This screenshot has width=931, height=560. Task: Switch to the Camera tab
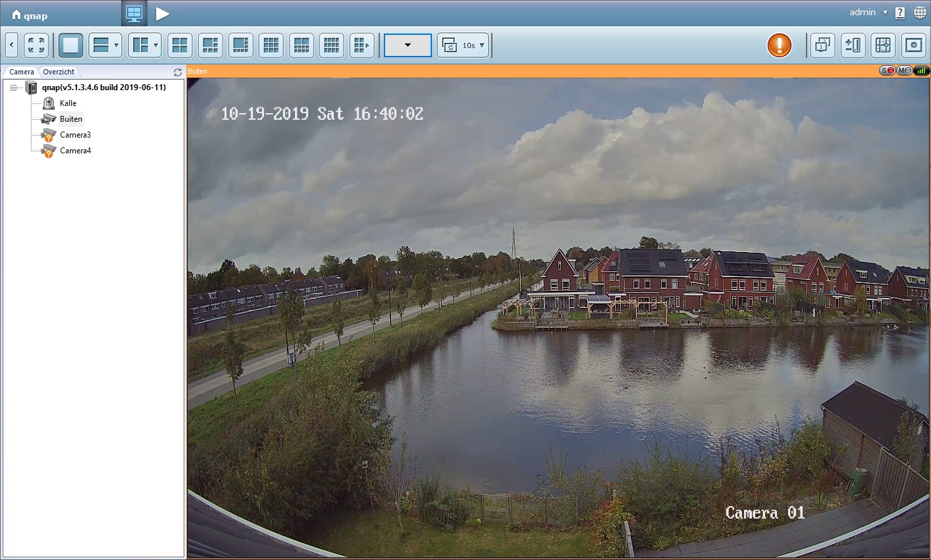pos(20,71)
